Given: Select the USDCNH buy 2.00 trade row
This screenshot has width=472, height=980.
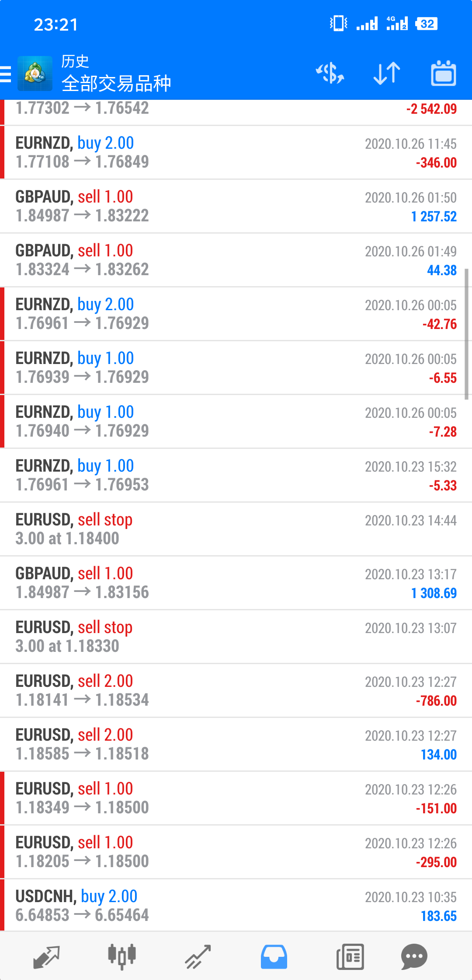Looking at the screenshot, I should click(x=236, y=906).
